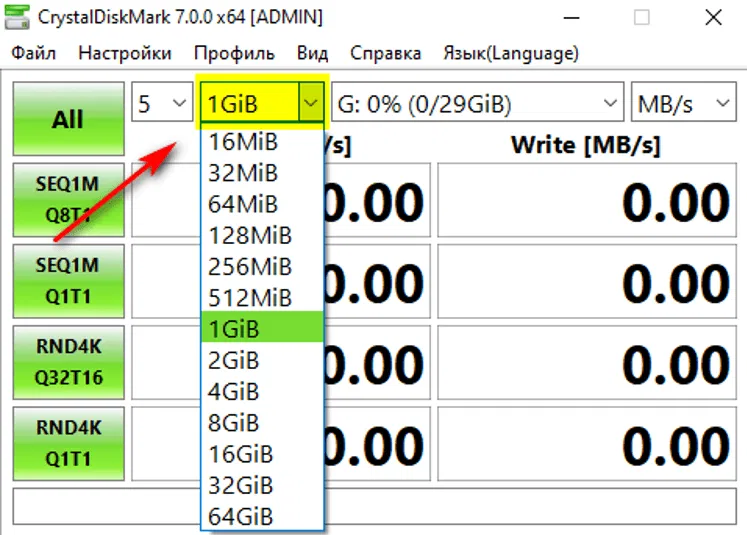Select 64GiB test size
The image size is (747, 535).
click(x=262, y=516)
